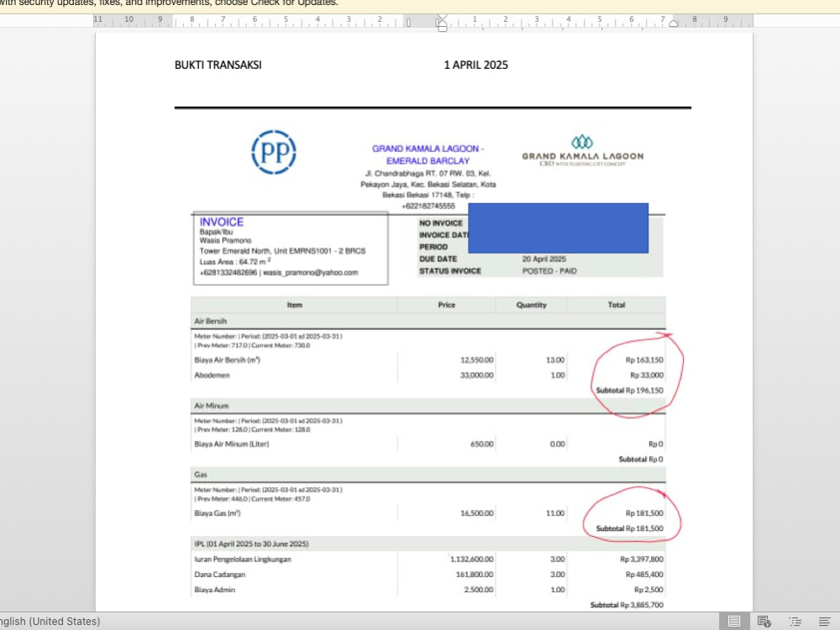Click the gas price 16,500.00

tap(477, 513)
